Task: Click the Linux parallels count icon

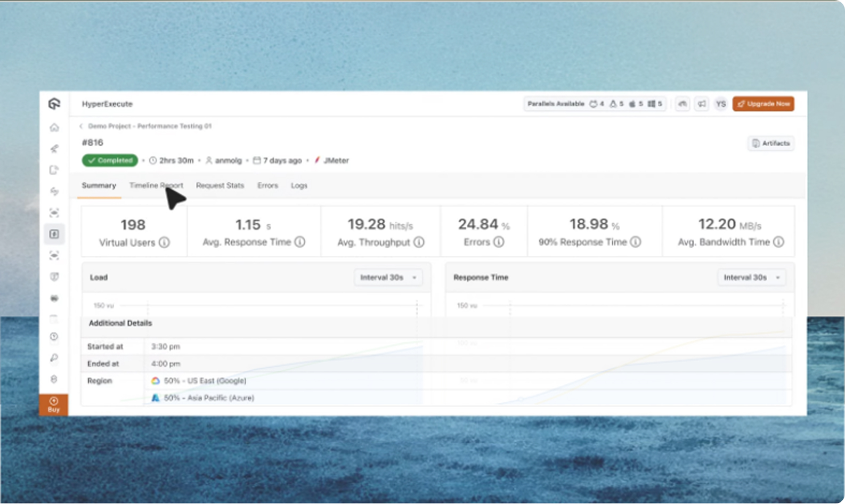Action: coord(613,104)
